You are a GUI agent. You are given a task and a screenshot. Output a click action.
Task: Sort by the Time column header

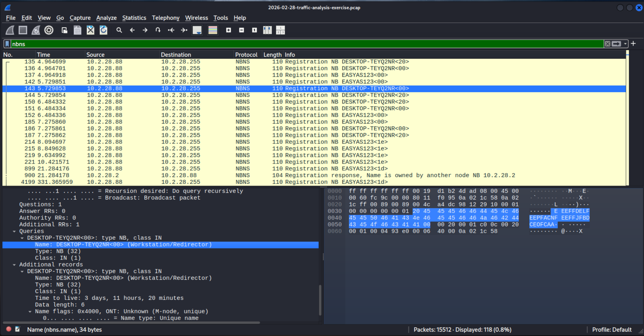pyautogui.click(x=60, y=55)
